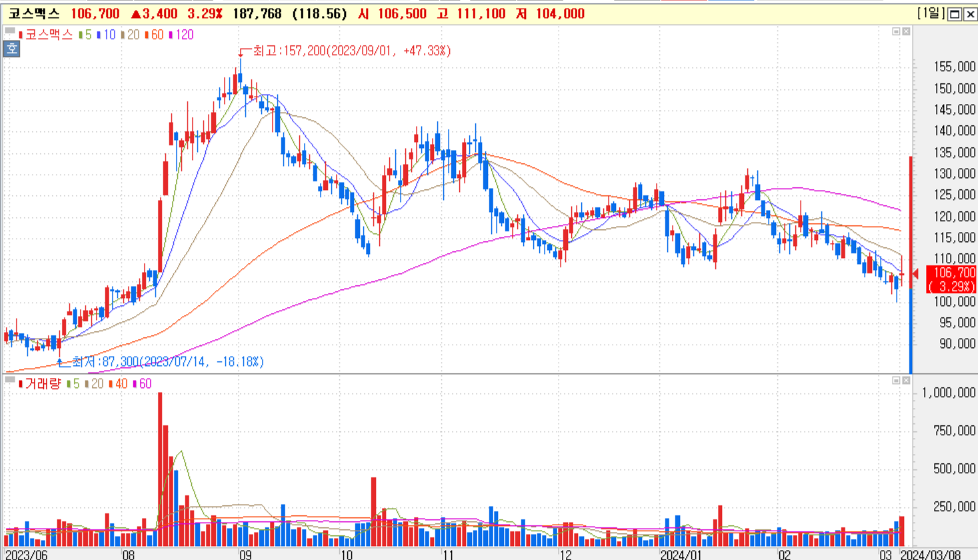The height and width of the screenshot is (560, 978).
Task: Select the volume 60-day average legend
Action: pos(142,383)
